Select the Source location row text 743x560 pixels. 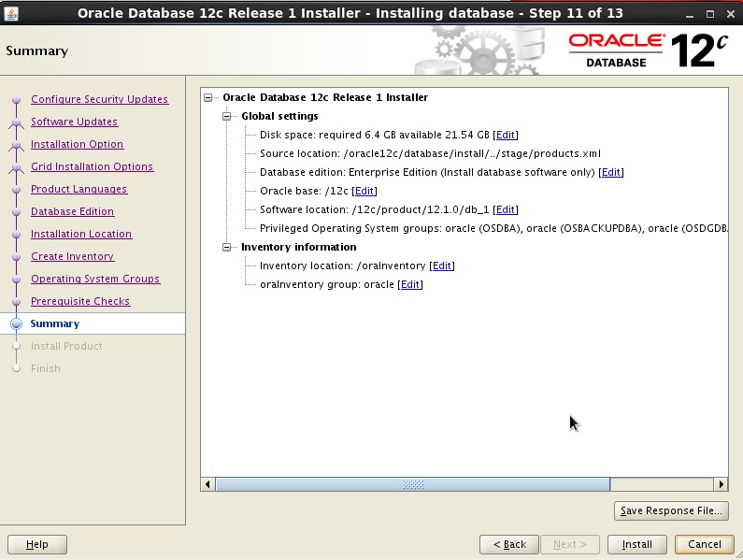[x=430, y=153]
